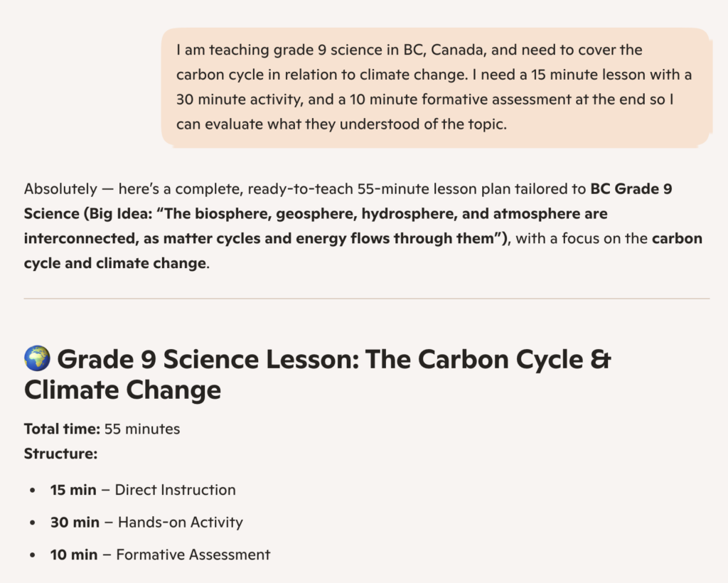
Task: Click the "30 min" bold text in list
Action: (x=75, y=523)
